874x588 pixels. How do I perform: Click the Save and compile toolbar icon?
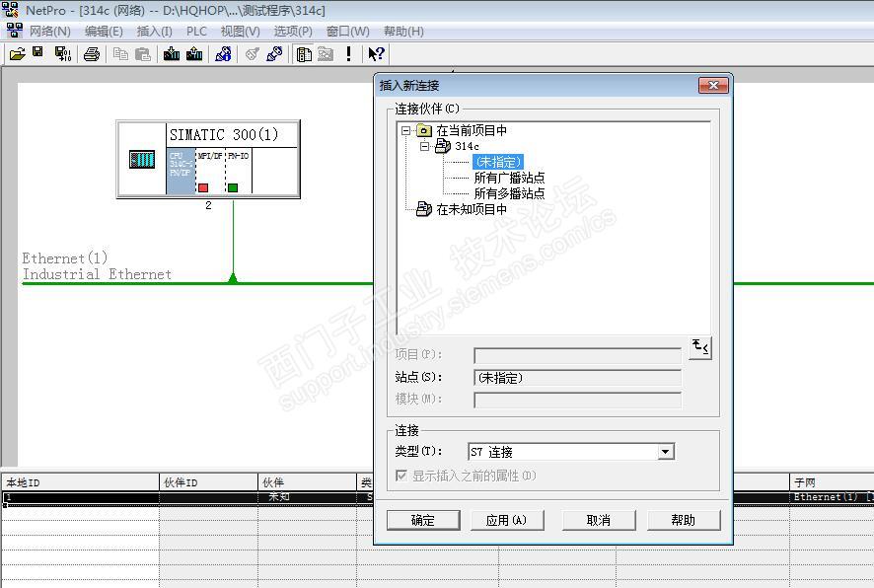click(x=63, y=54)
